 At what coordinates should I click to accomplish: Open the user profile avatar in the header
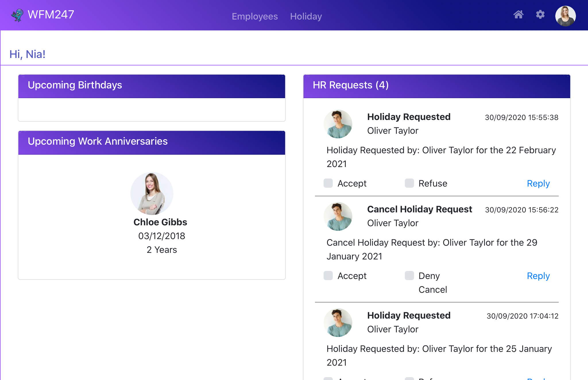(565, 16)
